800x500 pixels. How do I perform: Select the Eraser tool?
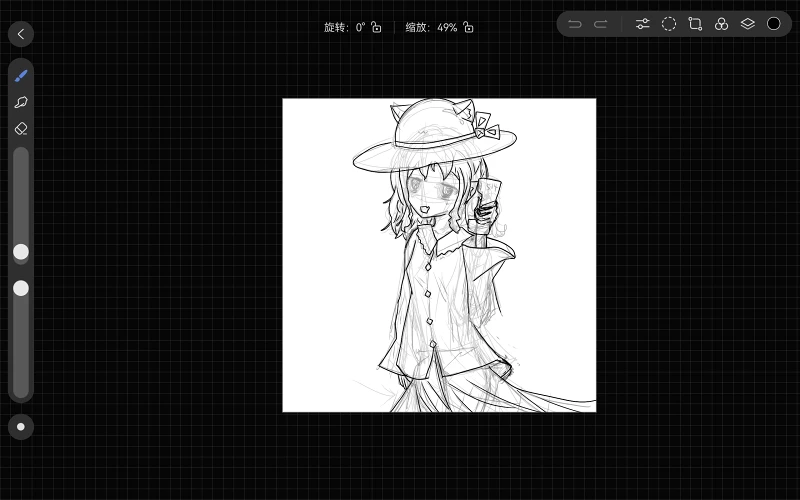tap(21, 129)
